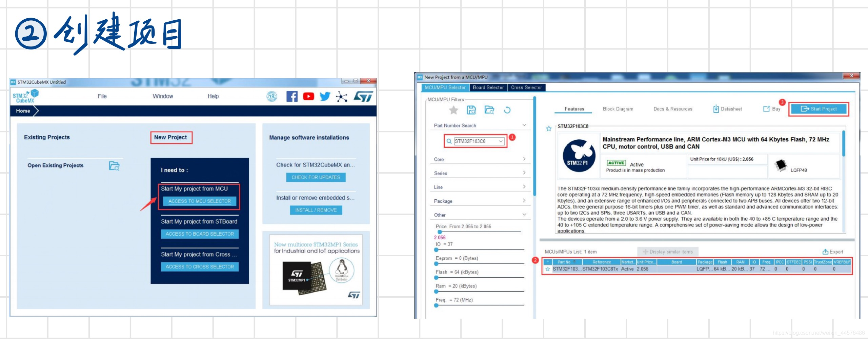
Task: Click ACCESS TO MCU SELECTOR button
Action: [199, 201]
